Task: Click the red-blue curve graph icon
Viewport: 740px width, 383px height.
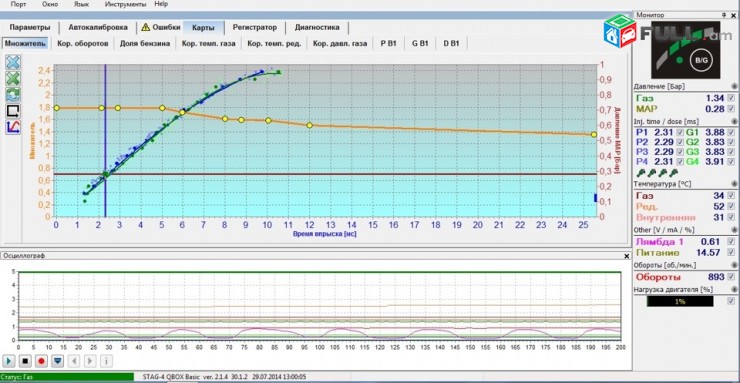Action: tap(13, 127)
